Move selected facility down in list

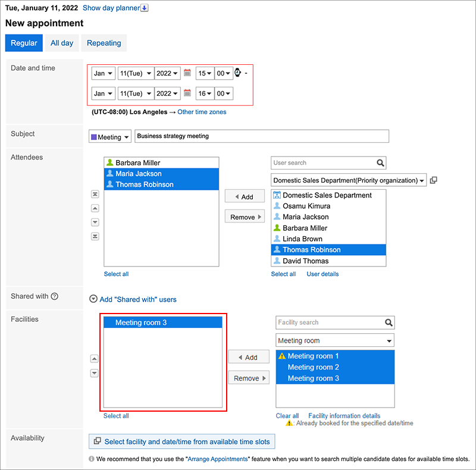tap(95, 373)
